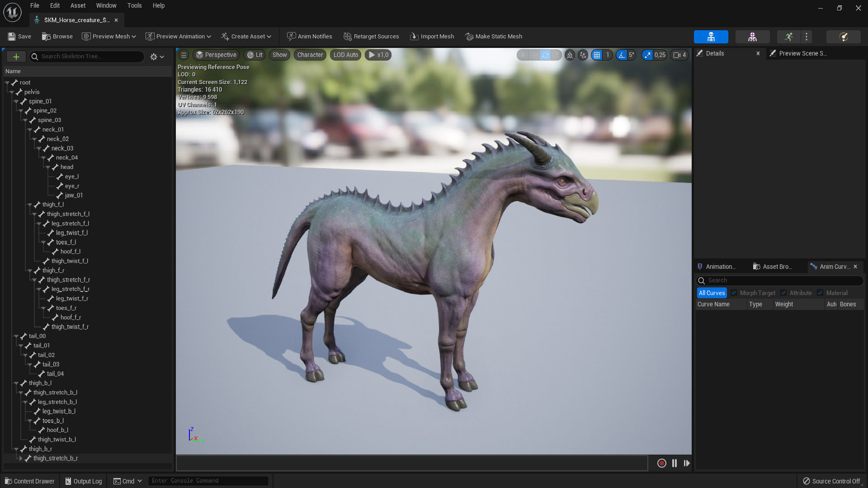Open Anim Notifies panel
868x488 pixels.
(310, 36)
